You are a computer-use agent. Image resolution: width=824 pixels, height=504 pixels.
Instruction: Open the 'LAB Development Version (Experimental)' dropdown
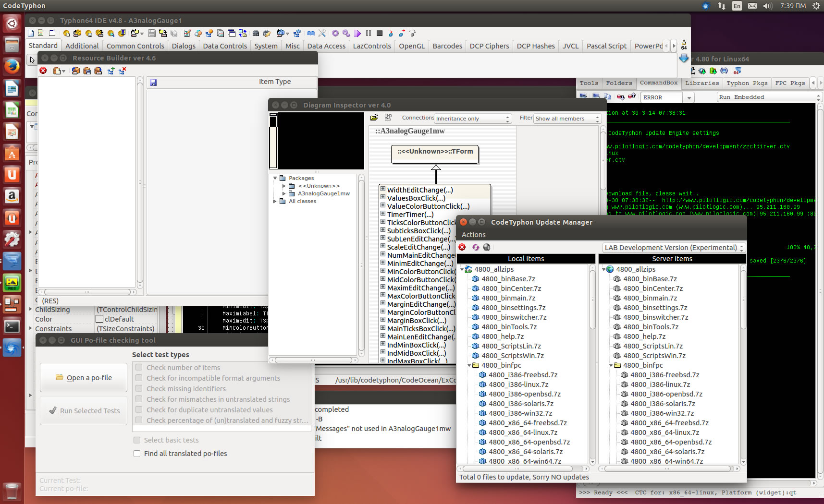674,248
